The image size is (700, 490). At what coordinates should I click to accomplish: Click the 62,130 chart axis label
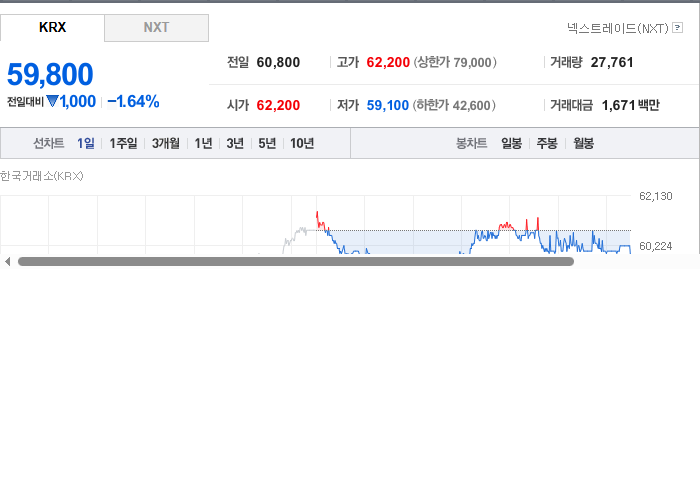(655, 196)
